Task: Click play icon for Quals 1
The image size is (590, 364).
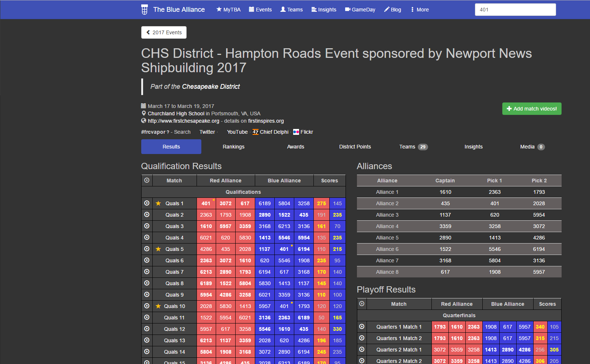Action: click(147, 203)
